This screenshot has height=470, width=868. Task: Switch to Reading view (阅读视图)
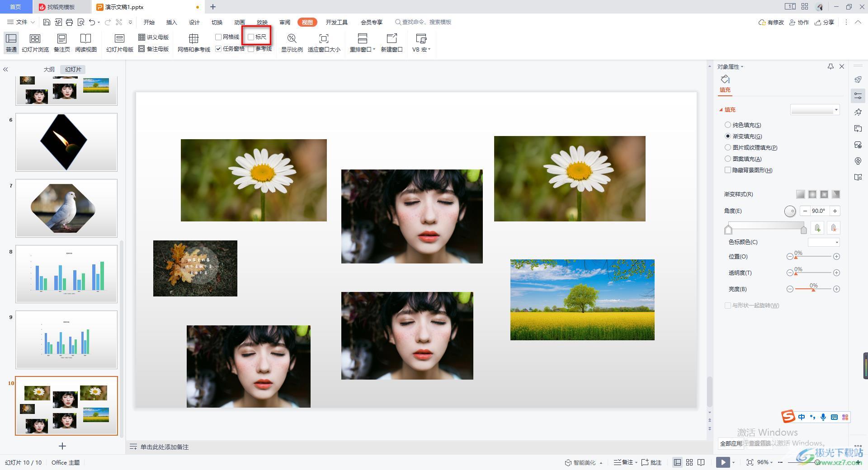point(86,43)
